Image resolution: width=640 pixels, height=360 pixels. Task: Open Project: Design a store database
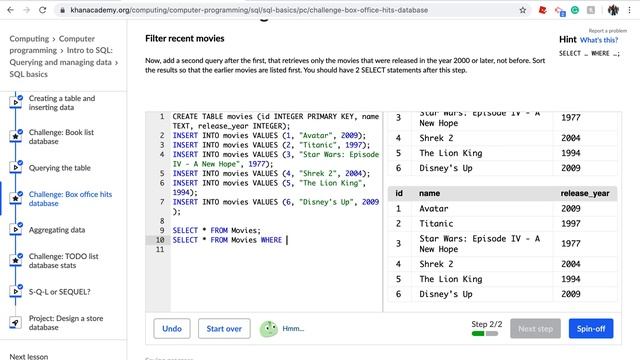click(66, 323)
